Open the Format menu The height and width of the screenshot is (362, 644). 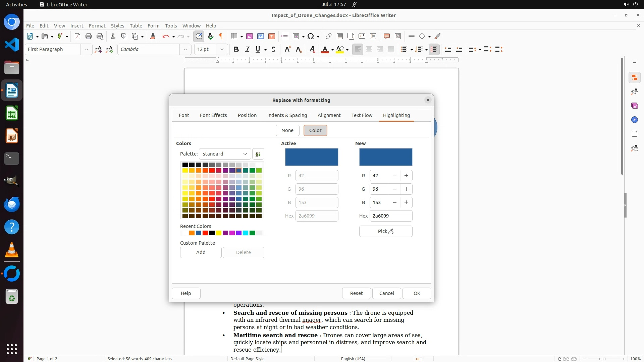[97, 26]
